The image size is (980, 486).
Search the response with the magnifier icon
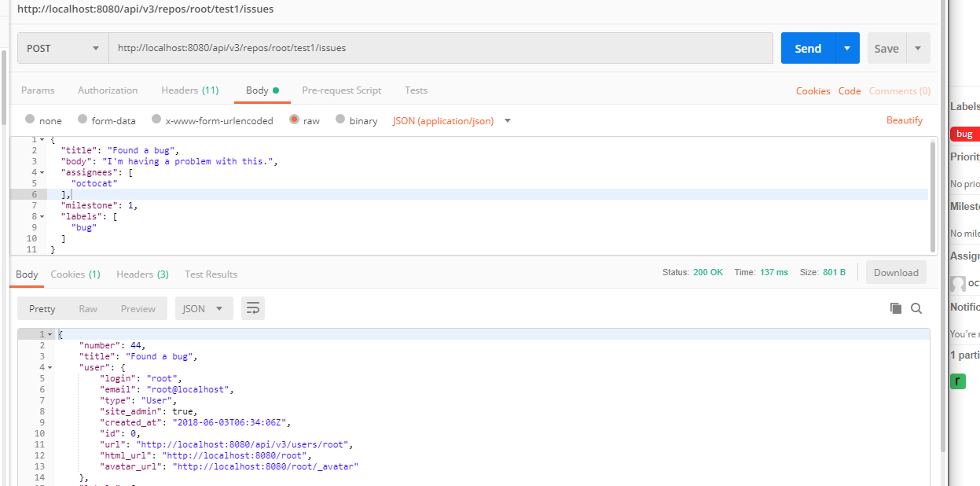coord(916,309)
